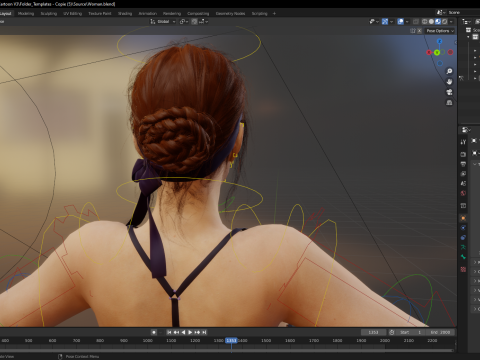Open Tool properties tab

(463, 142)
